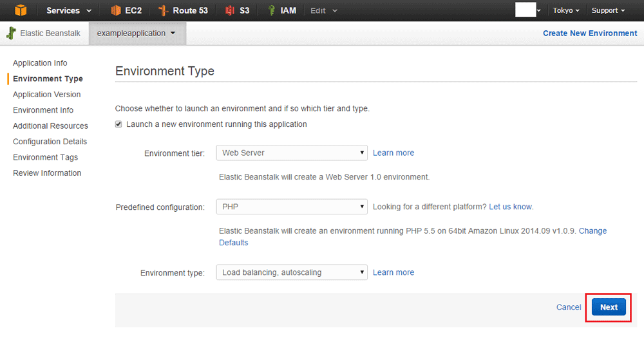
Task: Click the AWS cube home icon
Action: coord(21,10)
